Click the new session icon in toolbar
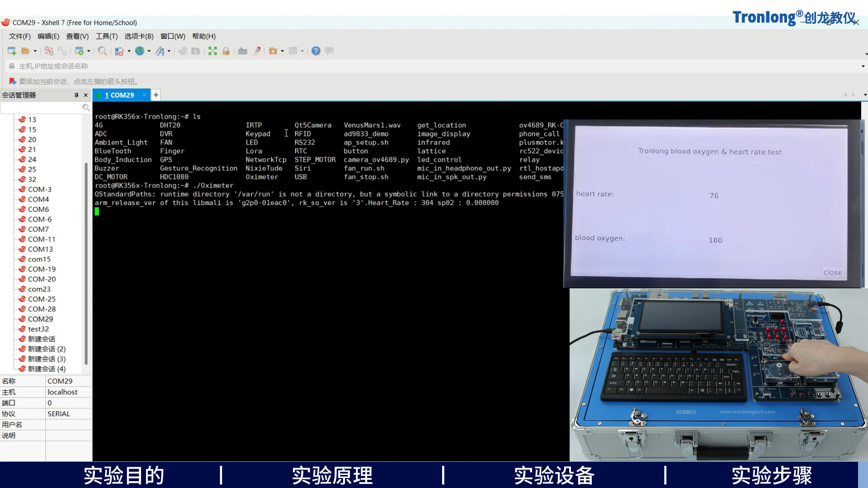 [x=11, y=51]
